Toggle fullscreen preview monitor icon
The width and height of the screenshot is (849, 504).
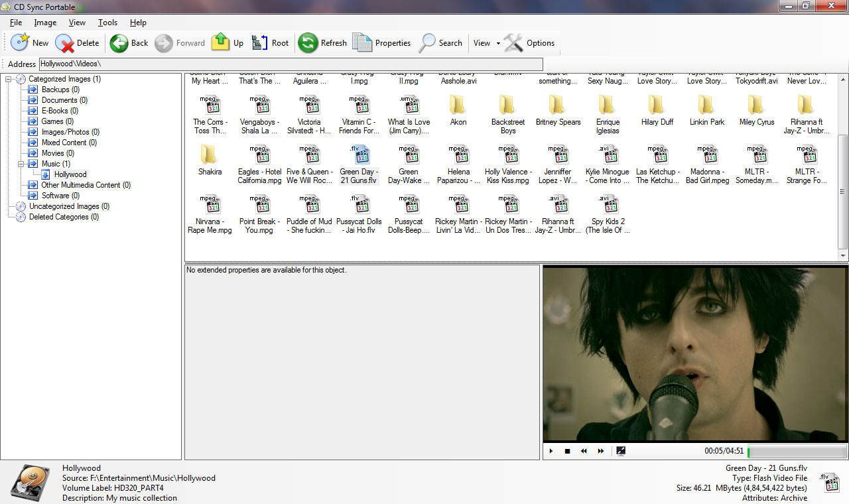(x=621, y=451)
